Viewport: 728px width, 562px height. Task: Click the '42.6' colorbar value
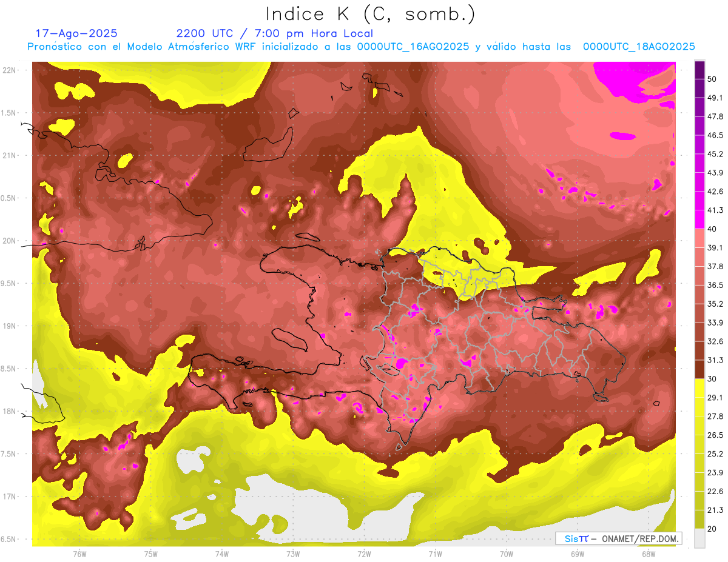(x=716, y=192)
